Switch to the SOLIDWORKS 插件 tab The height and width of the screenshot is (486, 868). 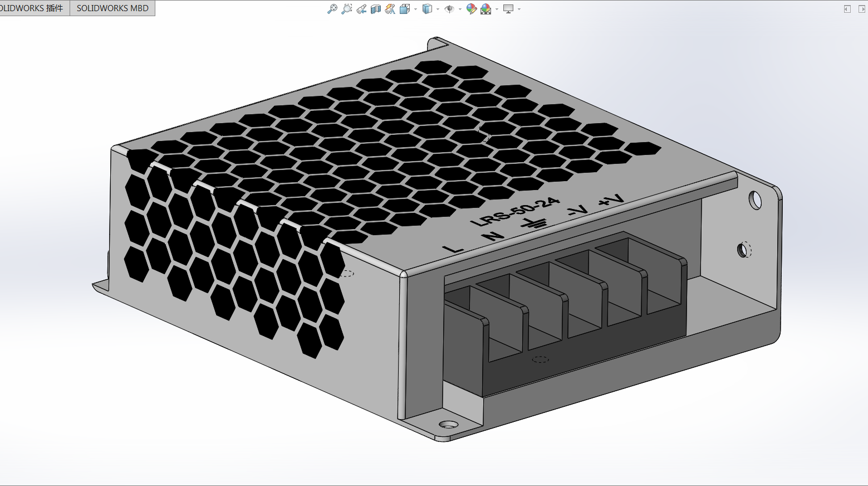click(35, 8)
